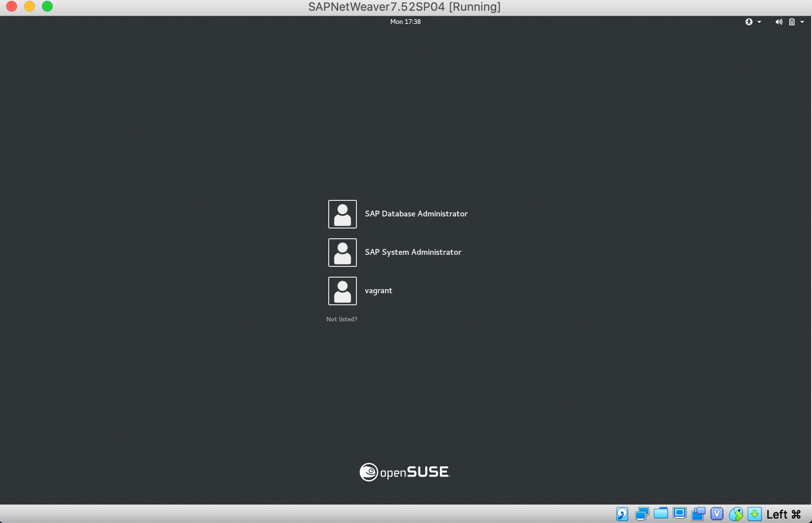Image resolution: width=812 pixels, height=523 pixels.
Task: Click the battery status icon
Action: pyautogui.click(x=791, y=22)
